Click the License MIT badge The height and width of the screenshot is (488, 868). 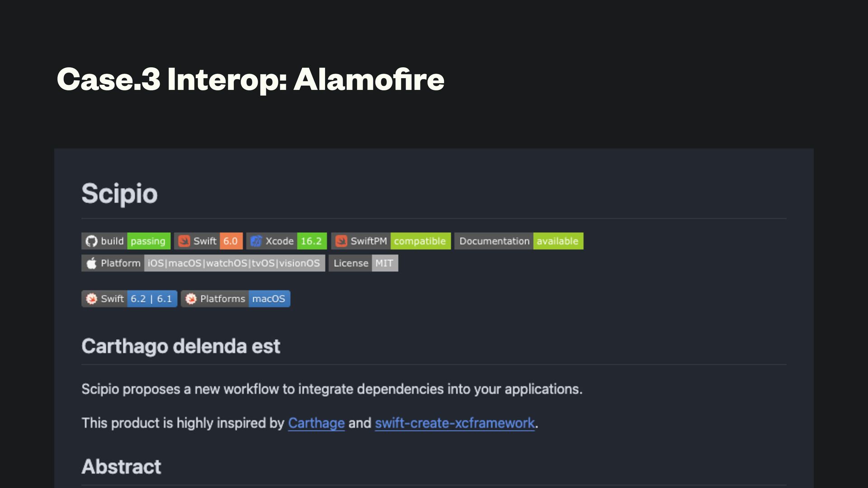tap(363, 263)
